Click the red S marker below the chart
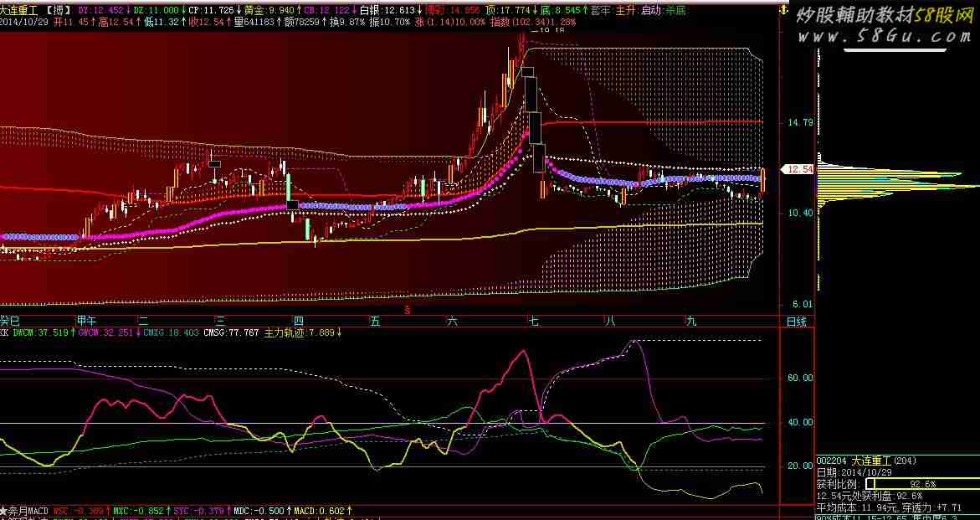The height and width of the screenshot is (520, 980). [406, 309]
